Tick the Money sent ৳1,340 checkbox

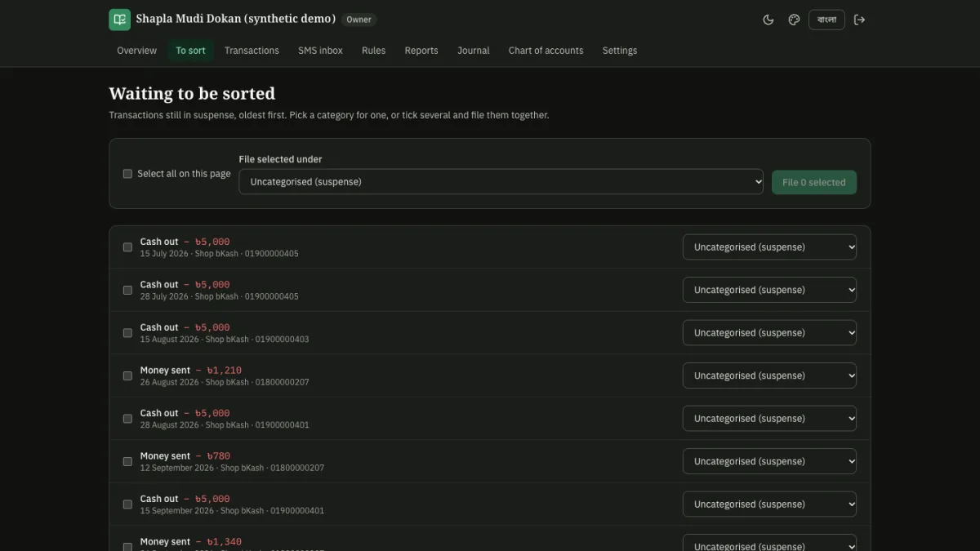(127, 547)
